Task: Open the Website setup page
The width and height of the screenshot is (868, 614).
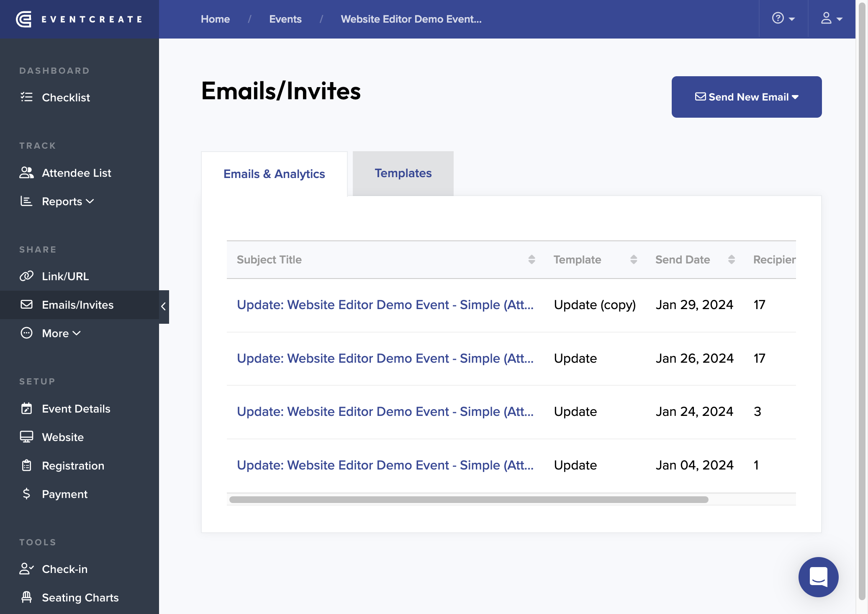Action: click(x=52, y=437)
